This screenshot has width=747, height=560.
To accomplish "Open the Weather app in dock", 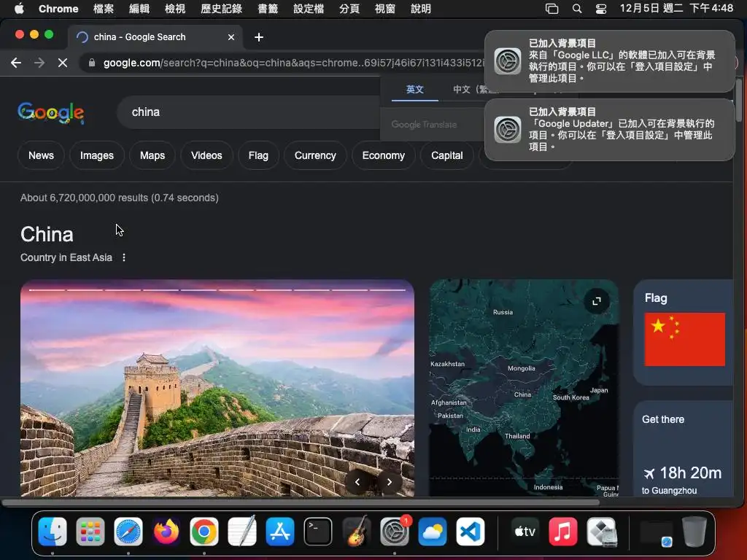I will click(x=432, y=532).
